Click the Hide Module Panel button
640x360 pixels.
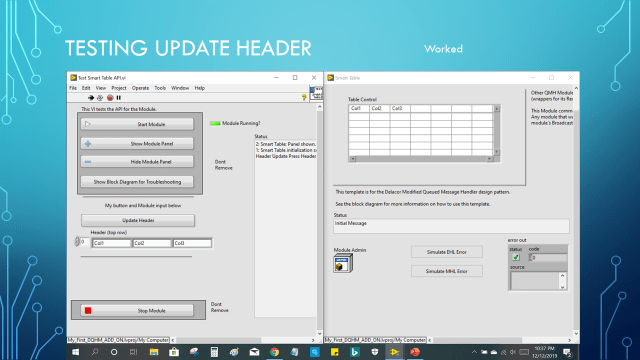coord(137,162)
